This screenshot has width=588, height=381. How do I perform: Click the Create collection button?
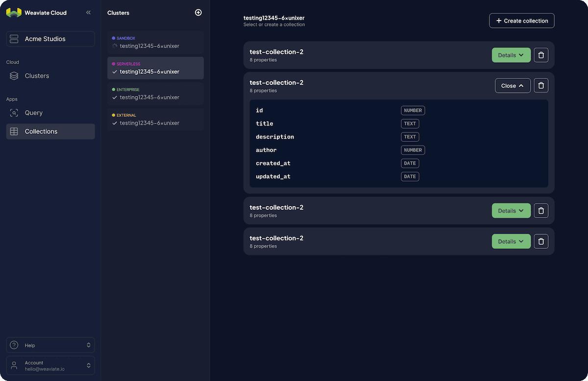click(521, 21)
